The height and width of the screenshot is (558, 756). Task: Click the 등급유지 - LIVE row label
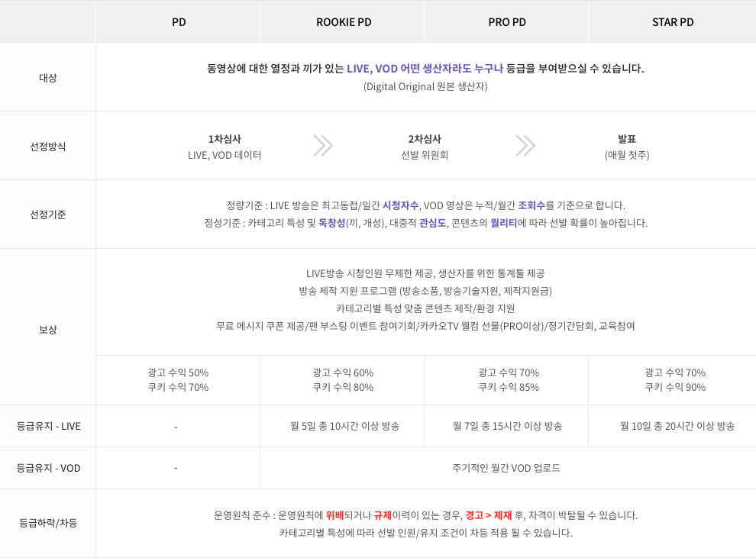click(x=48, y=426)
